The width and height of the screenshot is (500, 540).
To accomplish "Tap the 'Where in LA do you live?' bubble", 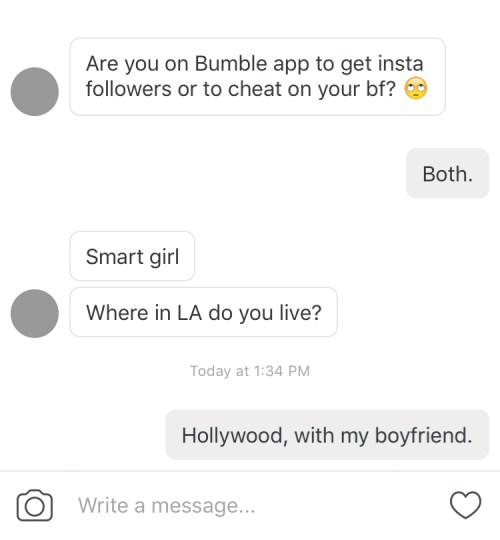I will [204, 312].
